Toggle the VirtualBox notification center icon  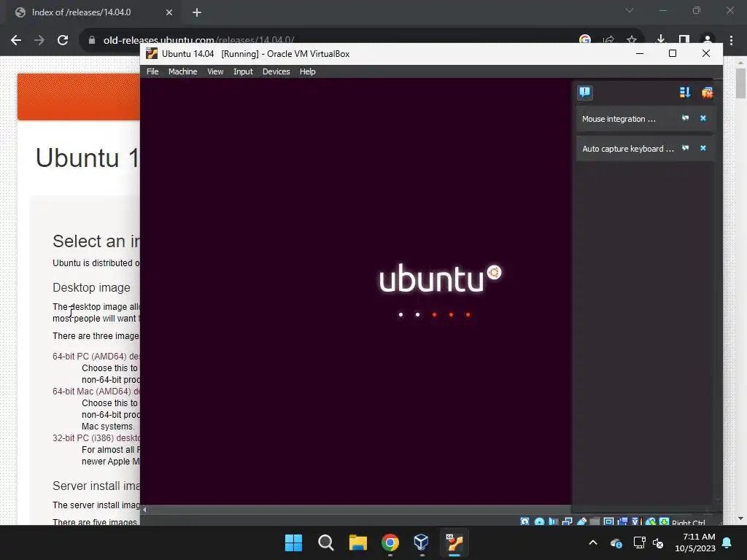(585, 92)
